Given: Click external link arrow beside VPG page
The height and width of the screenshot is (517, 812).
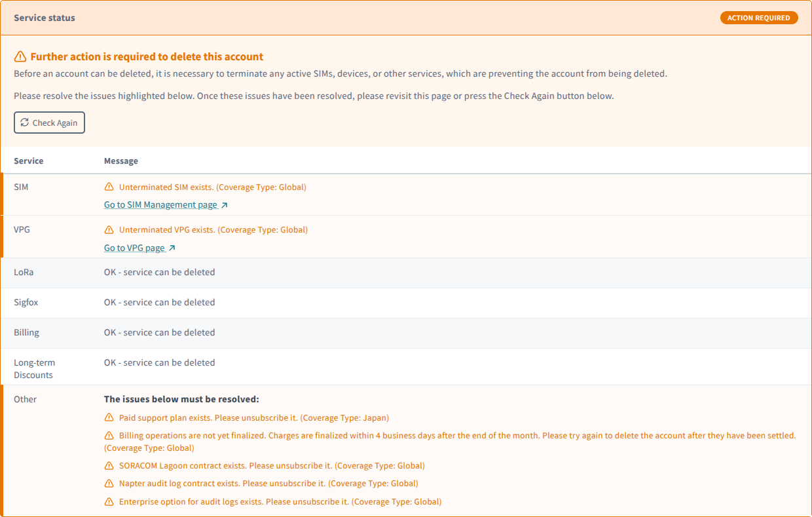Looking at the screenshot, I should [172, 248].
